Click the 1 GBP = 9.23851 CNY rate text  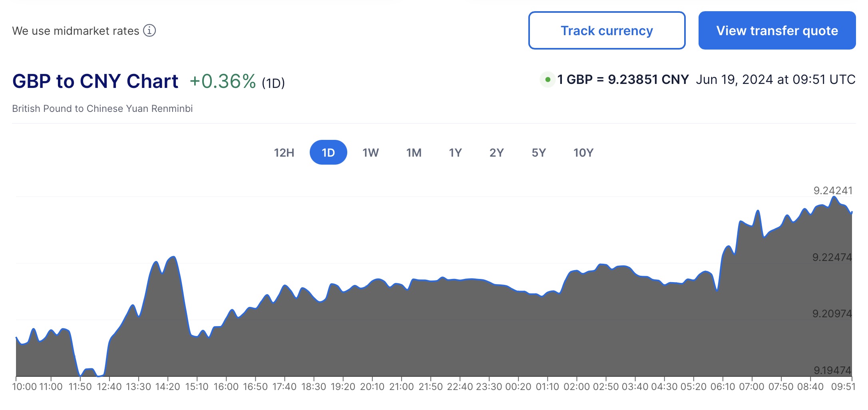pyautogui.click(x=623, y=80)
